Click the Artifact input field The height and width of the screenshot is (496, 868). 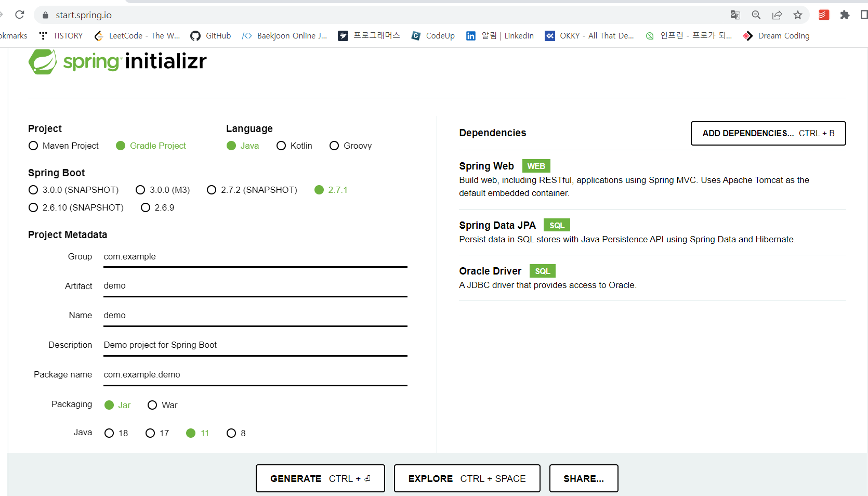pyautogui.click(x=255, y=286)
